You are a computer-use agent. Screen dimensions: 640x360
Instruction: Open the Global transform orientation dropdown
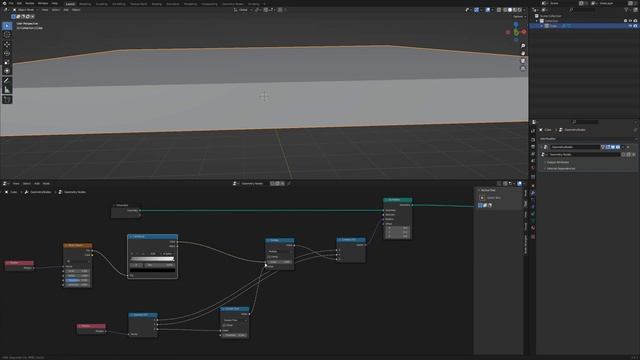(243, 10)
